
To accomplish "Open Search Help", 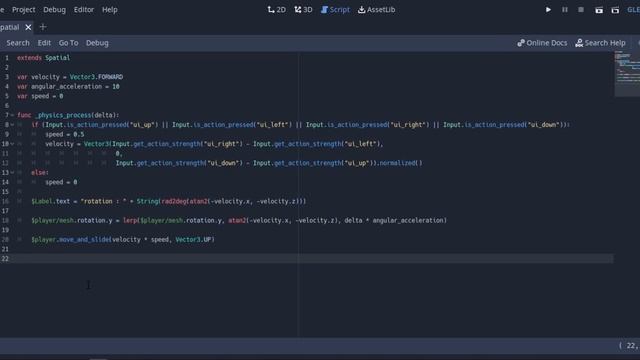I will (x=600, y=43).
